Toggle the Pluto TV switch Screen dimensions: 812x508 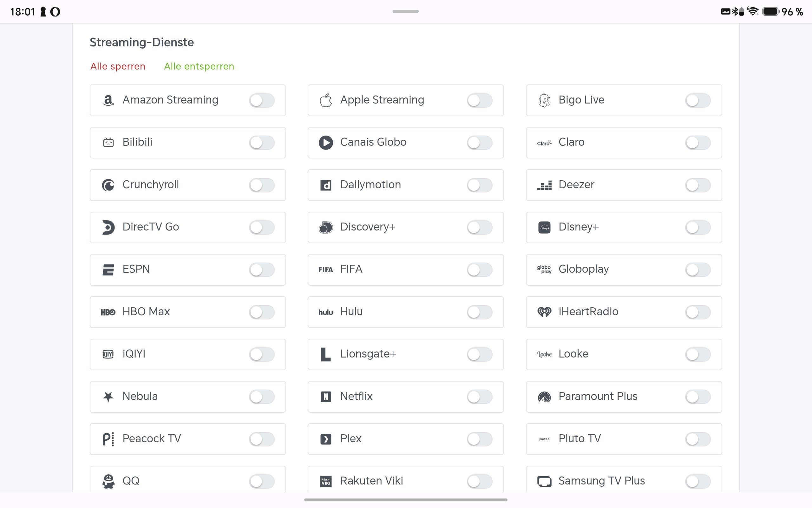click(x=698, y=439)
